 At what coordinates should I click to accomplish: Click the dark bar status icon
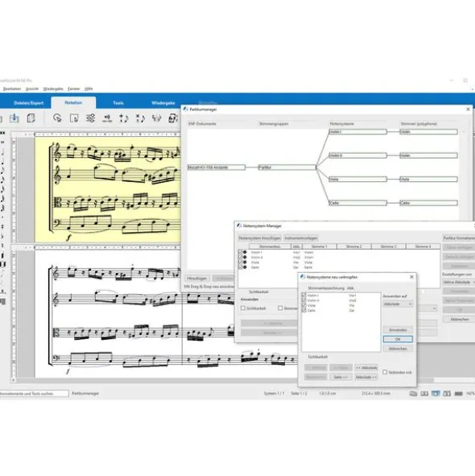click(x=458, y=393)
